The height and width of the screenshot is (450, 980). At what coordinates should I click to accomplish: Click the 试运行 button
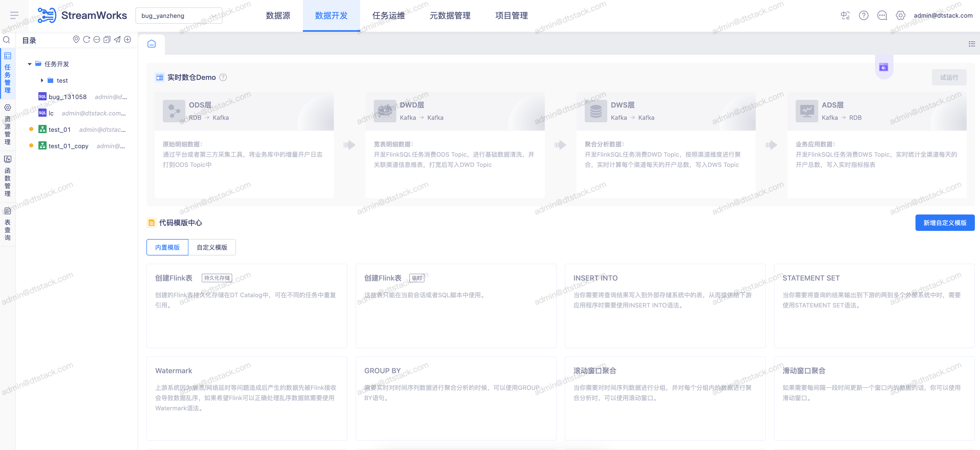(x=949, y=78)
